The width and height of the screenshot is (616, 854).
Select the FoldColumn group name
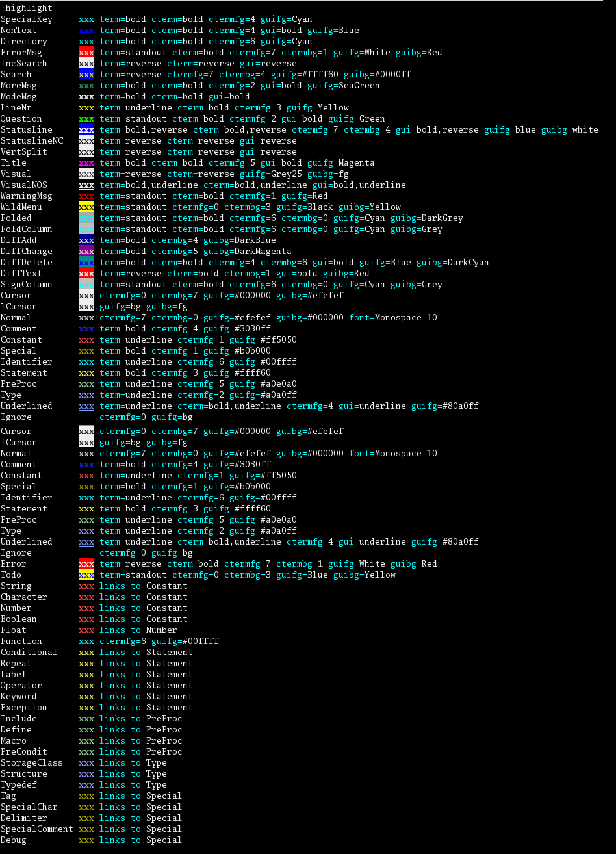click(x=27, y=229)
